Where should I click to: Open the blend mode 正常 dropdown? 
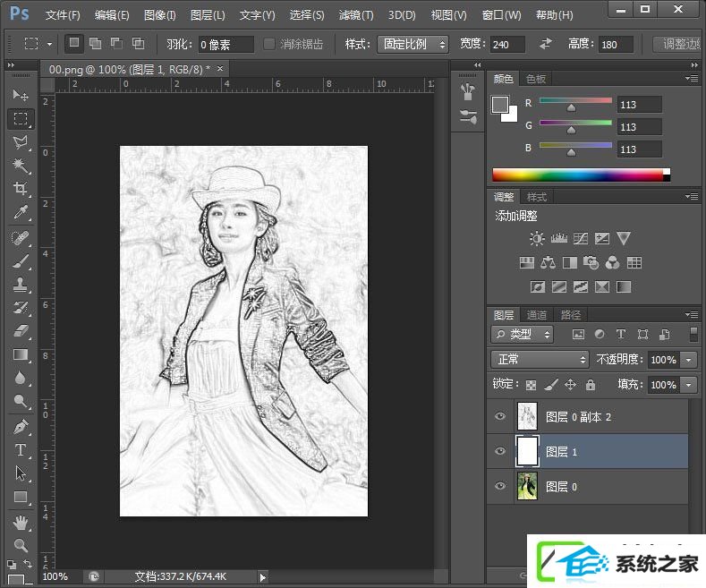point(540,359)
